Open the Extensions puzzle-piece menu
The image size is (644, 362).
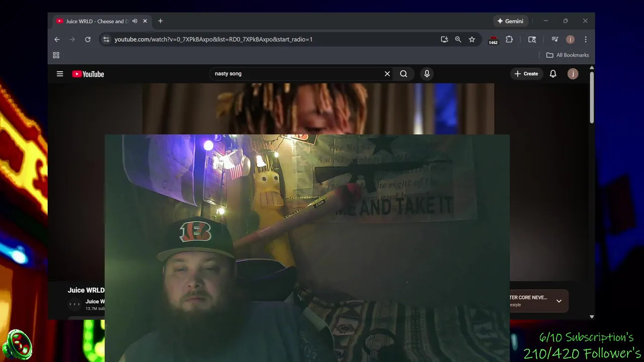tap(509, 39)
